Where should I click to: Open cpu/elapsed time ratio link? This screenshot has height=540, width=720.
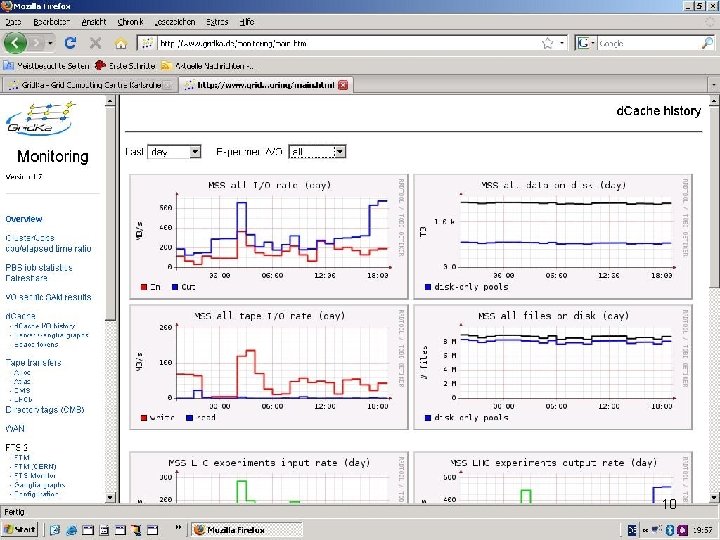click(48, 249)
